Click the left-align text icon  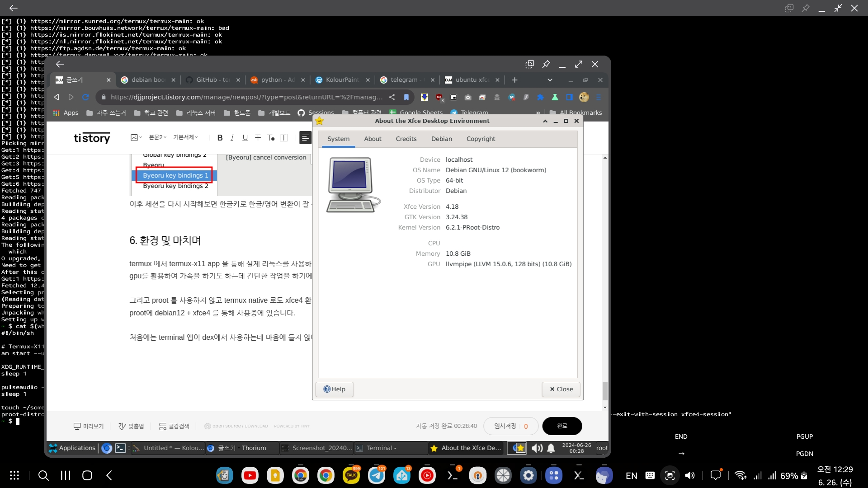click(x=305, y=138)
